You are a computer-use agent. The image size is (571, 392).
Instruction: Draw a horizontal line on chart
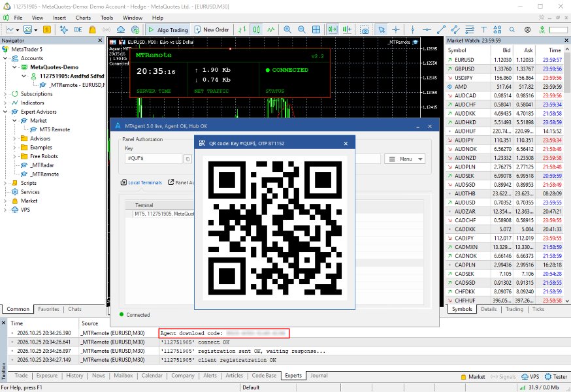pos(427,29)
